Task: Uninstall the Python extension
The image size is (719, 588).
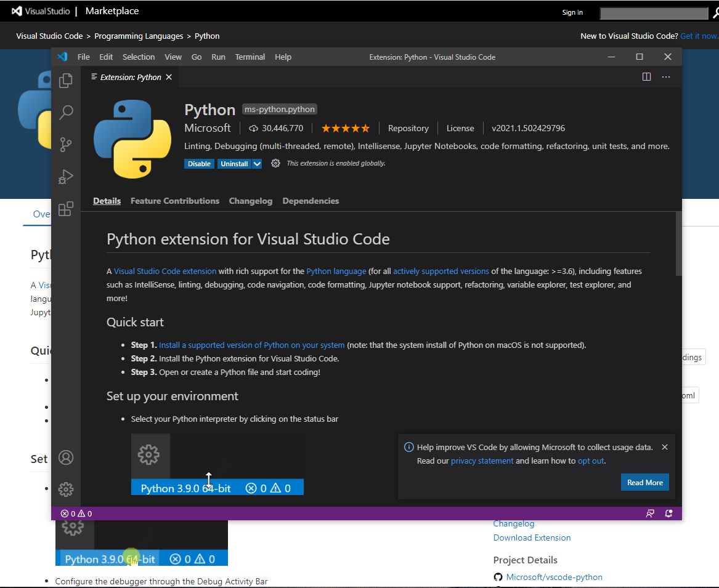Action: pyautogui.click(x=234, y=164)
